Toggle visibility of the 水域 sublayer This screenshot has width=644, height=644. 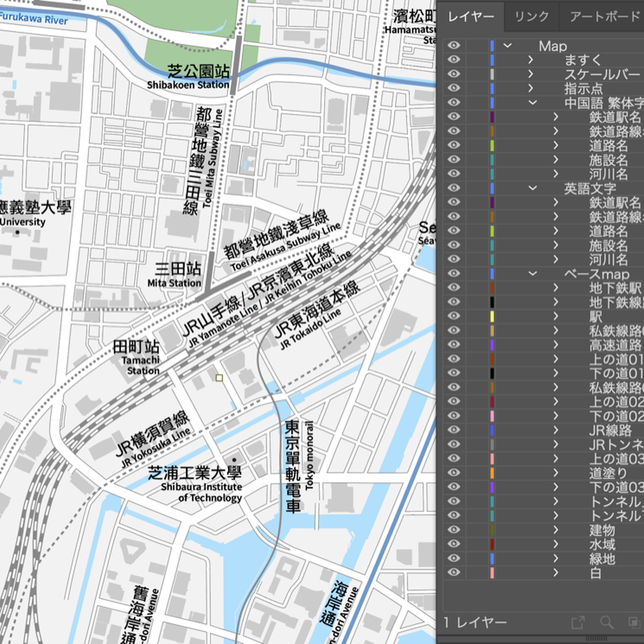coord(454,544)
